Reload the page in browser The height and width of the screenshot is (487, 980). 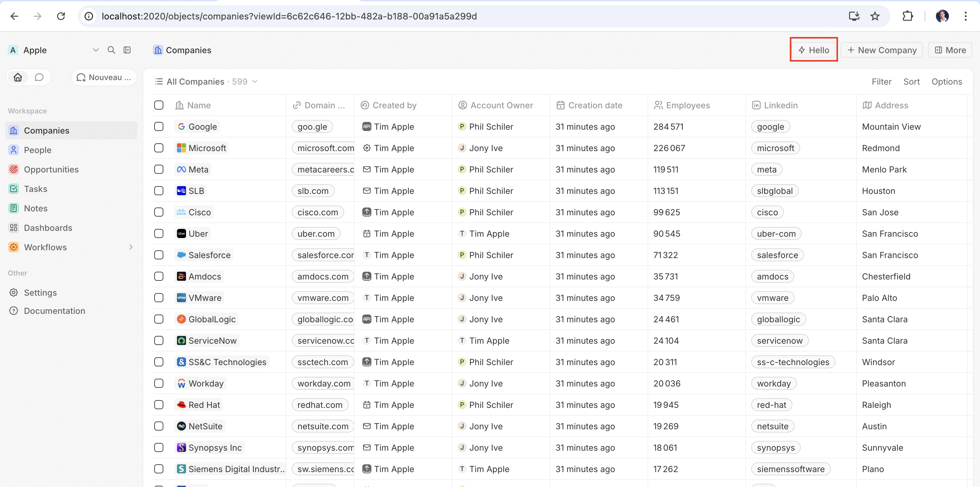pos(61,16)
